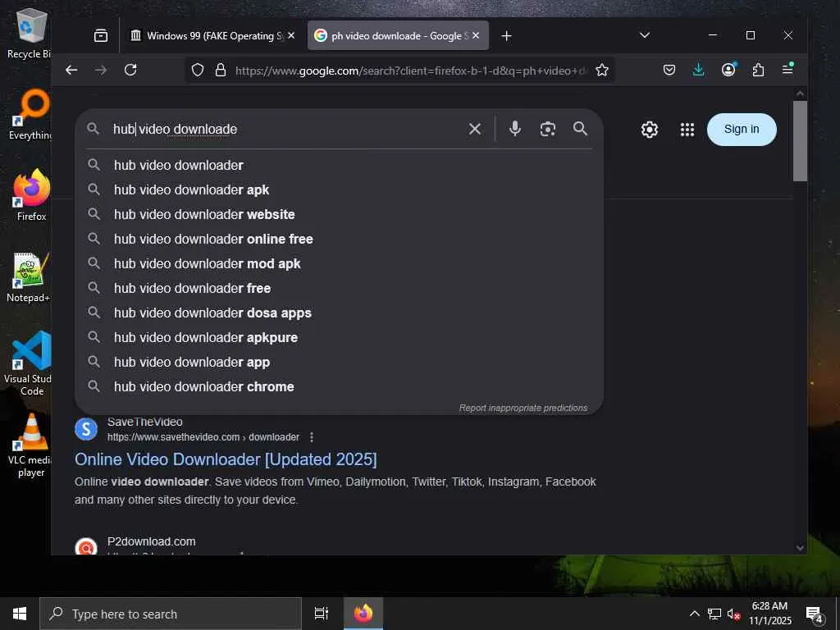The image size is (840, 630).
Task: Click taskbar 'Type here to search' box
Action: click(x=171, y=614)
